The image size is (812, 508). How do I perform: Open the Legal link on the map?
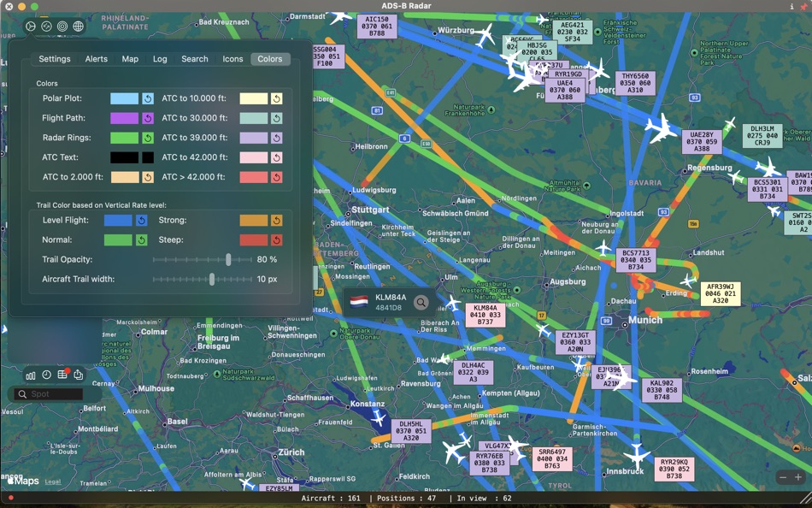pos(53,481)
